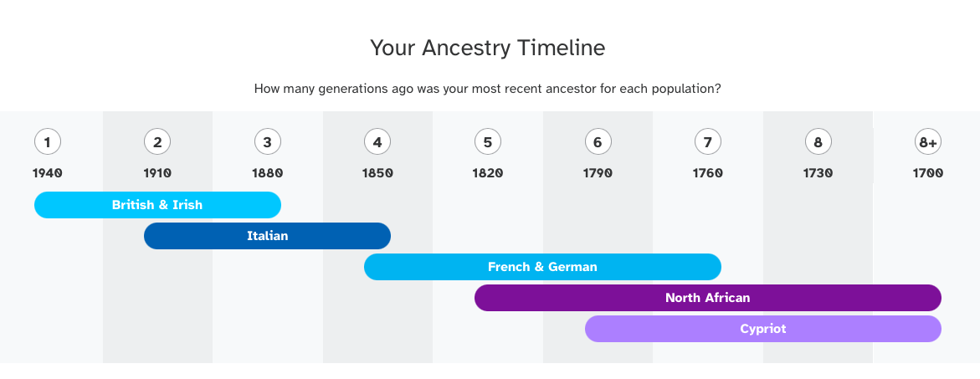Open the French & German ancestry bar
The height and width of the screenshot is (379, 980).
tap(542, 267)
